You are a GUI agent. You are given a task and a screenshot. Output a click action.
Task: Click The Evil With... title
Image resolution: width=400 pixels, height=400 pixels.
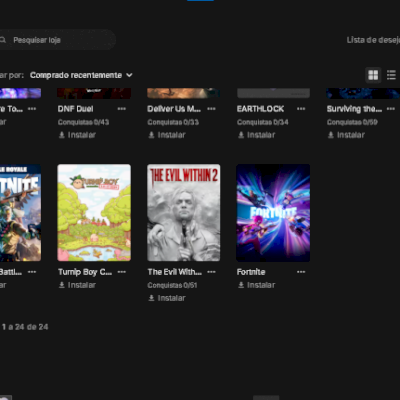coord(174,272)
